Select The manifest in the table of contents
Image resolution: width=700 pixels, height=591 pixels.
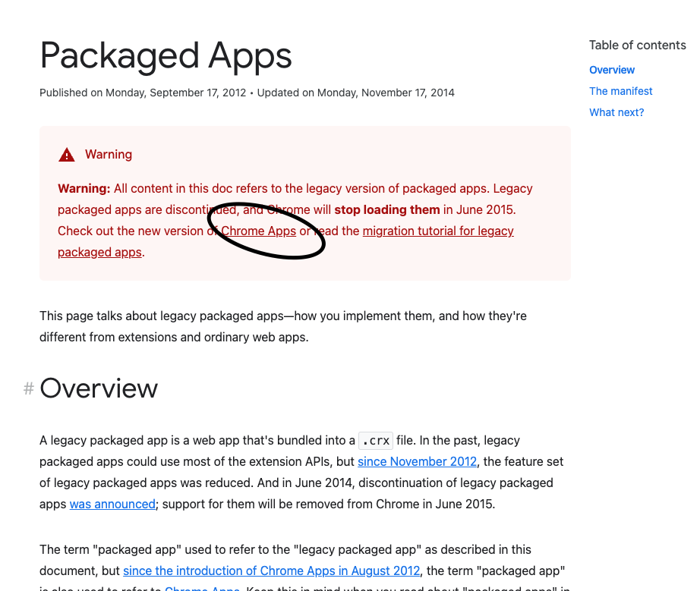620,91
